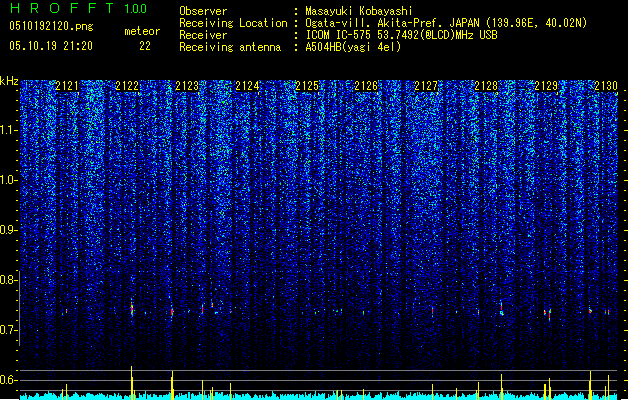The width and height of the screenshot is (629, 400).
Task: Click the 'meteor' label
Action: click(142, 31)
